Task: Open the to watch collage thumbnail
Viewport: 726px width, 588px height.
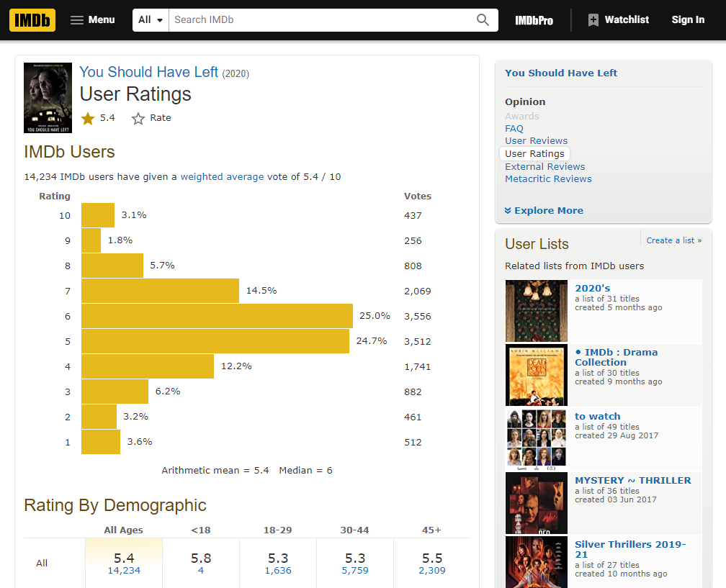Action: pos(536,439)
